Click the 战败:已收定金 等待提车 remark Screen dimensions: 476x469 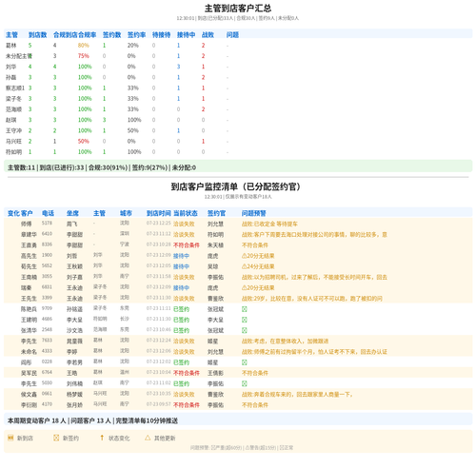tap(269, 225)
